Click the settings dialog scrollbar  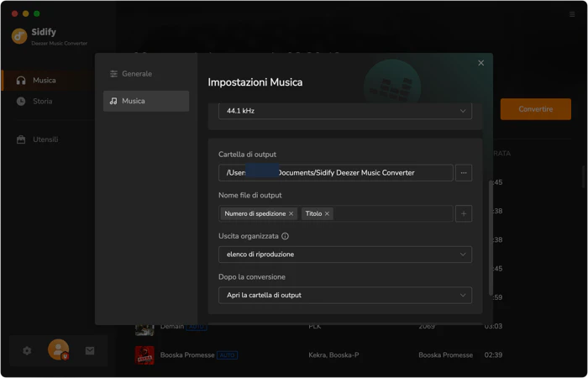coord(491,238)
